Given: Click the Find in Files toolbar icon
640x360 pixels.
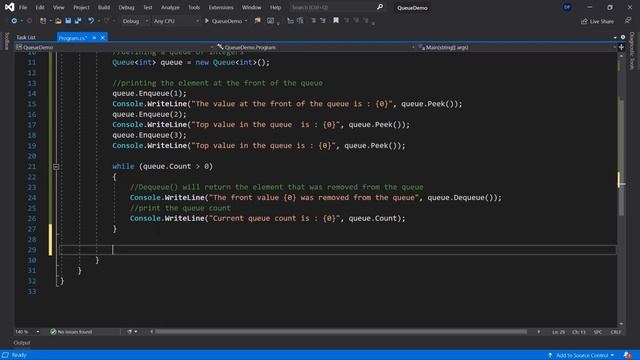Looking at the screenshot, I should point(257,21).
